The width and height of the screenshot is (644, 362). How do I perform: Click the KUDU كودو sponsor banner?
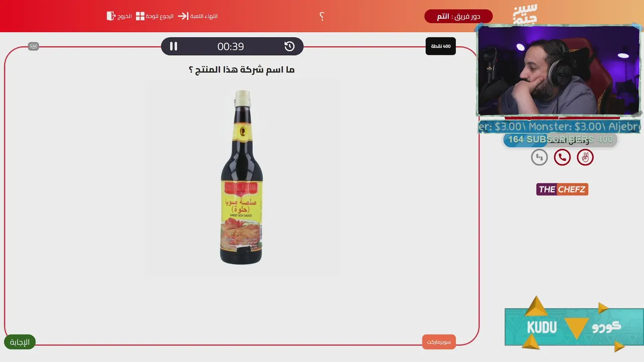tap(574, 327)
